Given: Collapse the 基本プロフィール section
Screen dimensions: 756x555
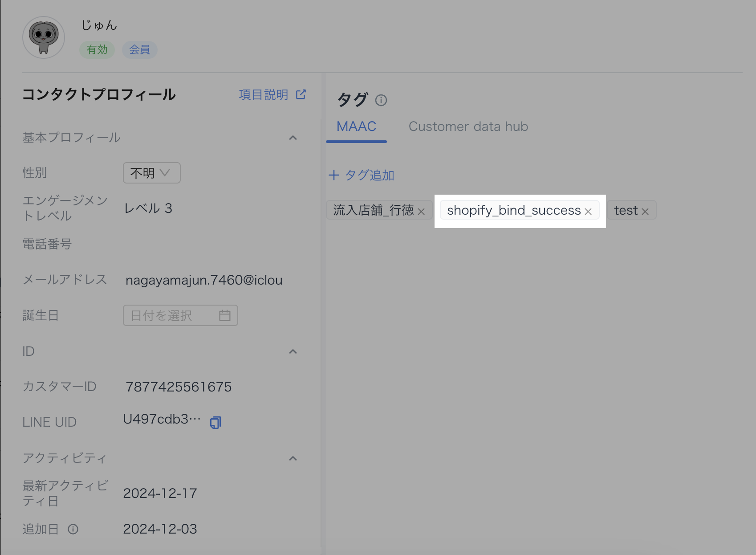Looking at the screenshot, I should point(293,138).
